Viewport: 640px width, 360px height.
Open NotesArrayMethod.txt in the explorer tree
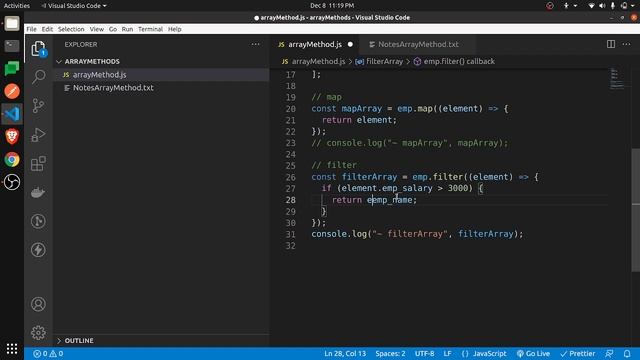162,88
